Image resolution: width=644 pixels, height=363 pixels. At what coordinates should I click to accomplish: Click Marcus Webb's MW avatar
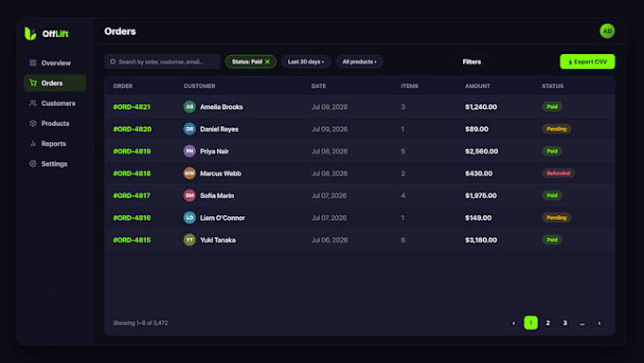click(x=189, y=173)
